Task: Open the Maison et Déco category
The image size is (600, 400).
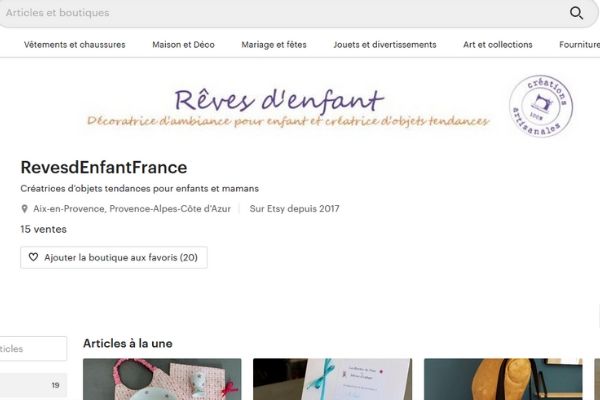Action: tap(183, 45)
